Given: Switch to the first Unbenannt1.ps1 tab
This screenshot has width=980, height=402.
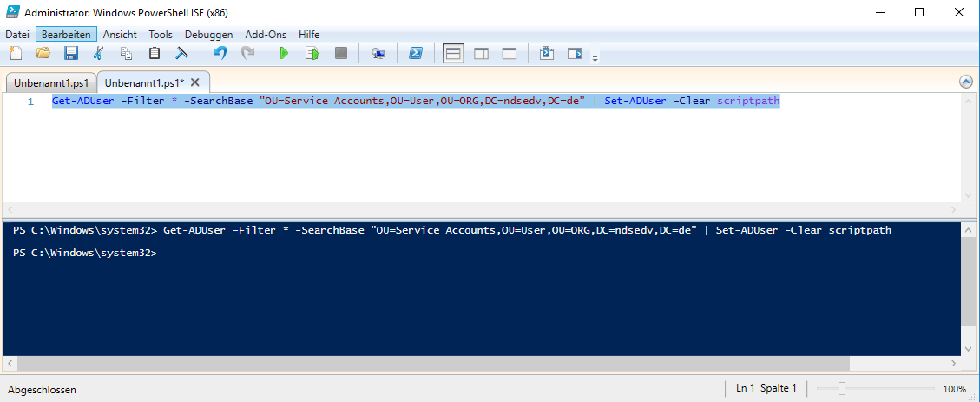Looking at the screenshot, I should point(50,82).
